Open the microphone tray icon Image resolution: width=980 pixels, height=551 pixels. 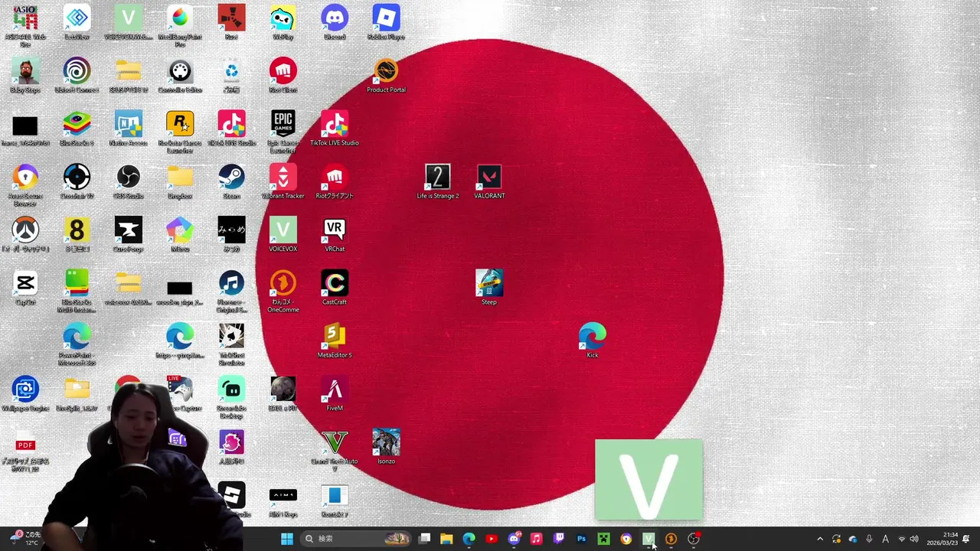(869, 539)
